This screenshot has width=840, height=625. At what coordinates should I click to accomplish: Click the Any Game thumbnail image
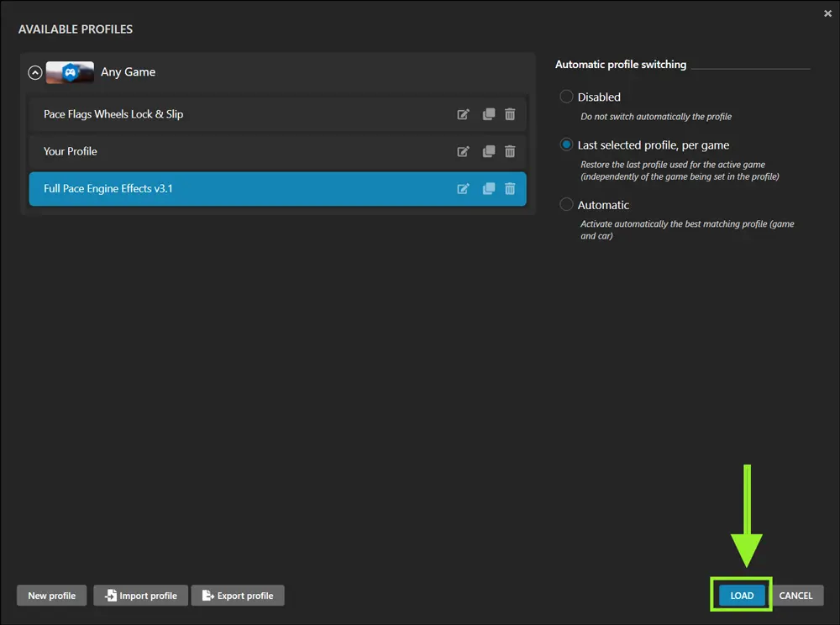pyautogui.click(x=70, y=72)
